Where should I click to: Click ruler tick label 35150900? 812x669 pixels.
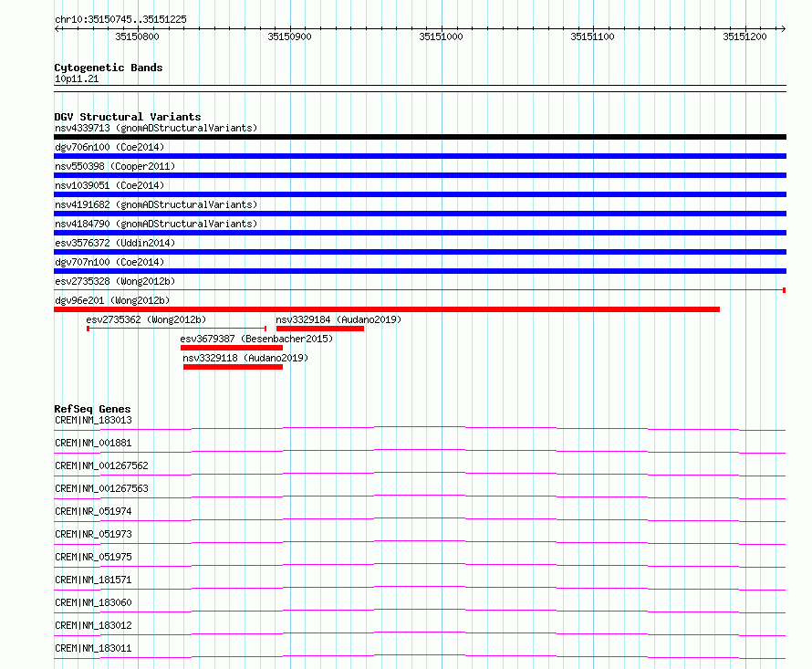(289, 37)
